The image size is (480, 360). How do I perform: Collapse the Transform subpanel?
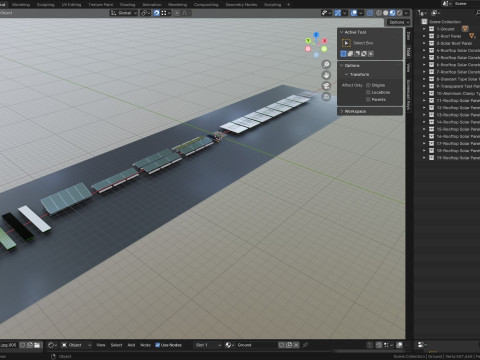coord(347,74)
